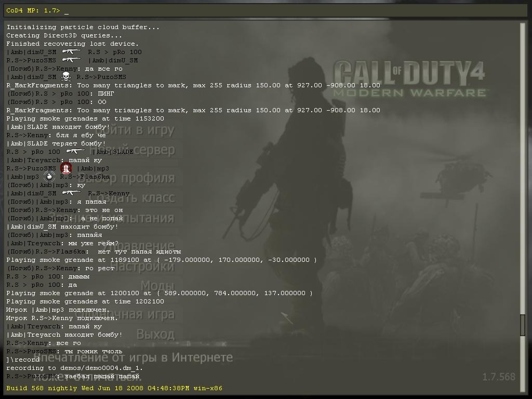532x399 pixels.
Task: Click the red headshot icon before '|Amb|mp3'
Action: [x=66, y=168]
